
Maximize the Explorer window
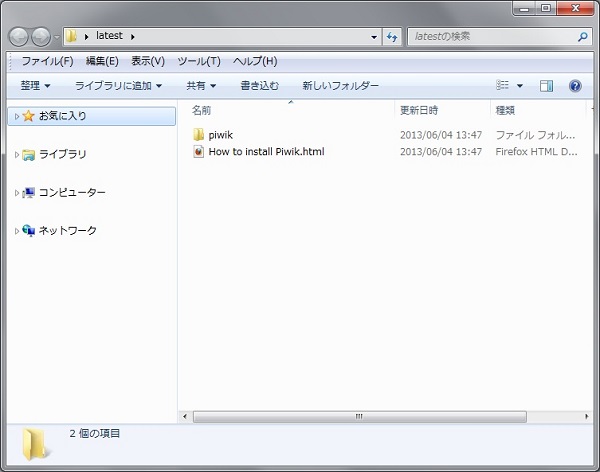(545, 8)
